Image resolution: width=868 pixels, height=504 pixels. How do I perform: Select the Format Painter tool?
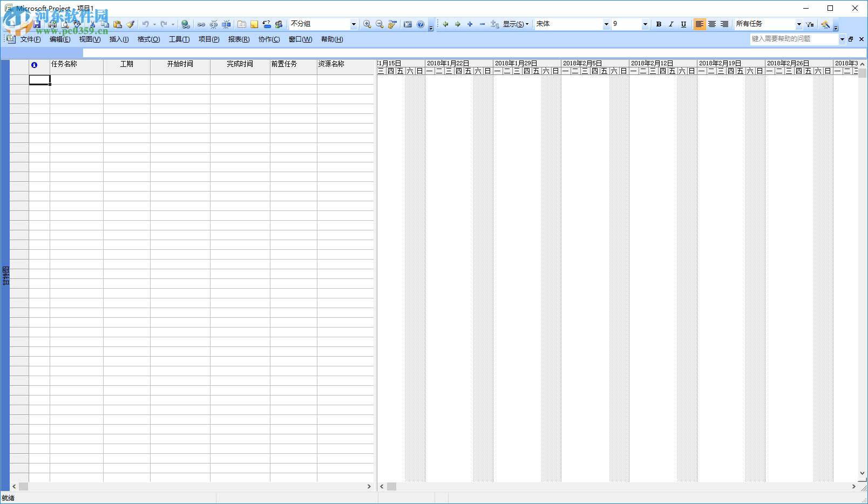coord(130,24)
